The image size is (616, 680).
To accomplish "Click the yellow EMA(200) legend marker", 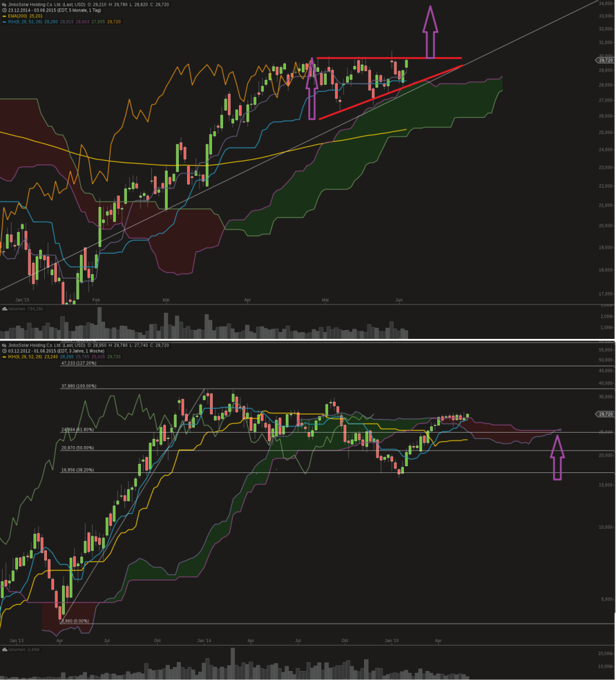I will pos(4,16).
